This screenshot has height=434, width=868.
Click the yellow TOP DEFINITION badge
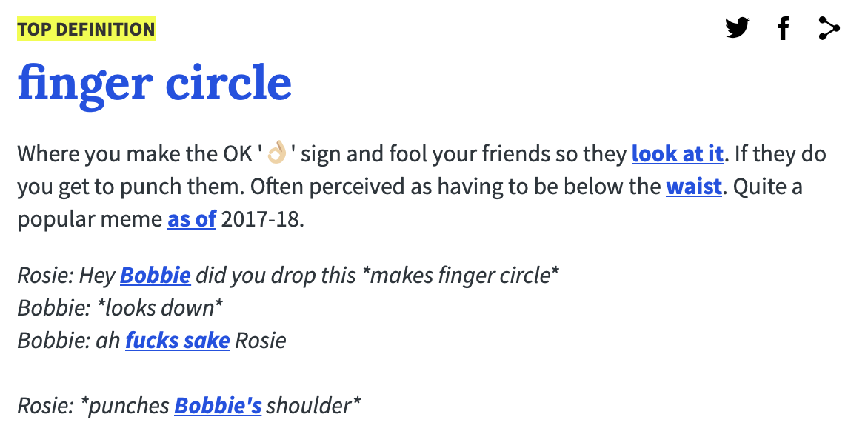click(87, 29)
